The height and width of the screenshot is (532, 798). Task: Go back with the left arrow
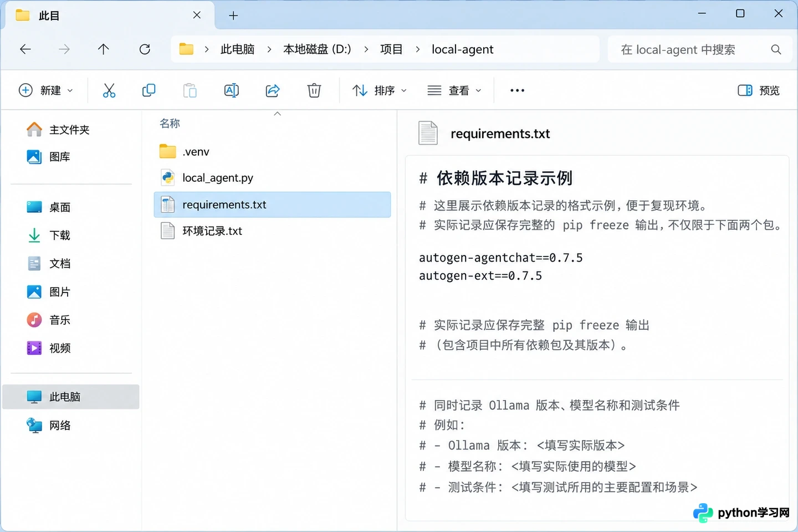(25, 49)
